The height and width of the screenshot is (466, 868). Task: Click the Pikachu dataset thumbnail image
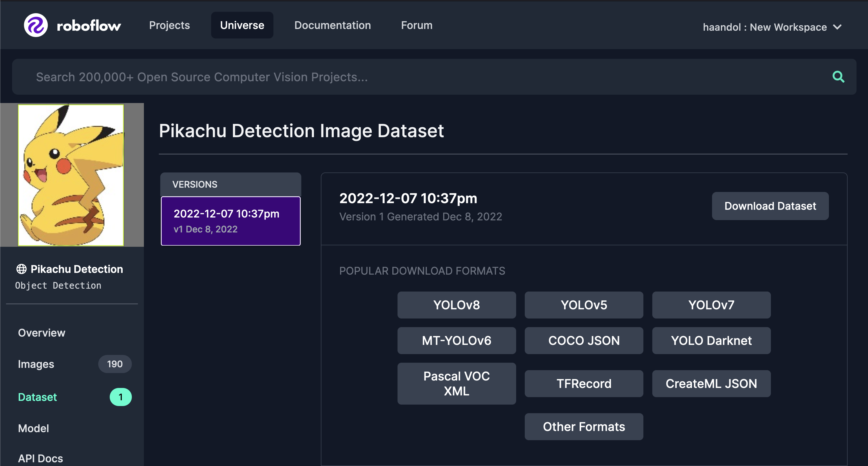click(72, 175)
